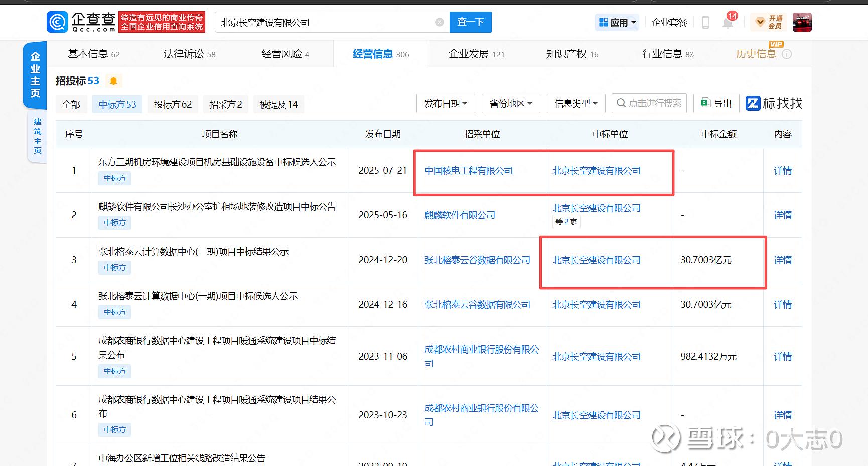
Task: Select the 2025-07-21 publish date
Action: (x=383, y=171)
